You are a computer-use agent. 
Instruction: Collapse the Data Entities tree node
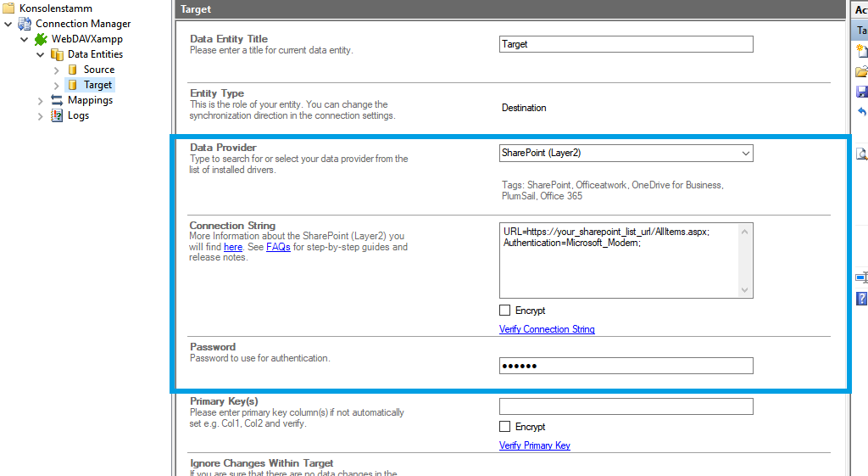click(41, 54)
